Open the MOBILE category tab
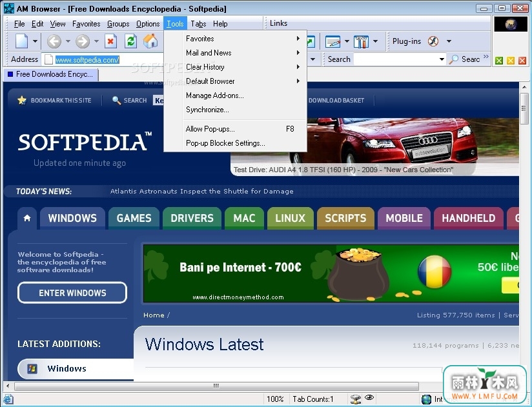Screen dimensions: 532x407 pyautogui.click(x=404, y=218)
